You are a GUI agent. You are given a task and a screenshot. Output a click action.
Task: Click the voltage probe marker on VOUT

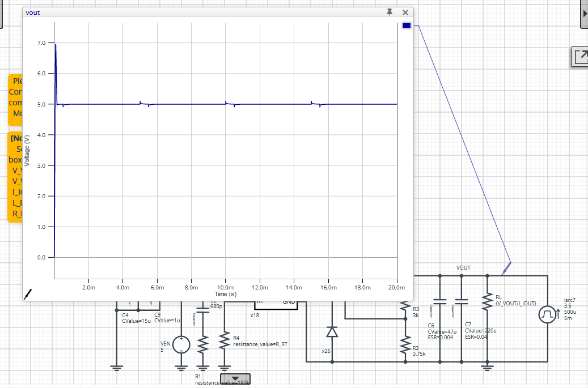tap(506, 268)
